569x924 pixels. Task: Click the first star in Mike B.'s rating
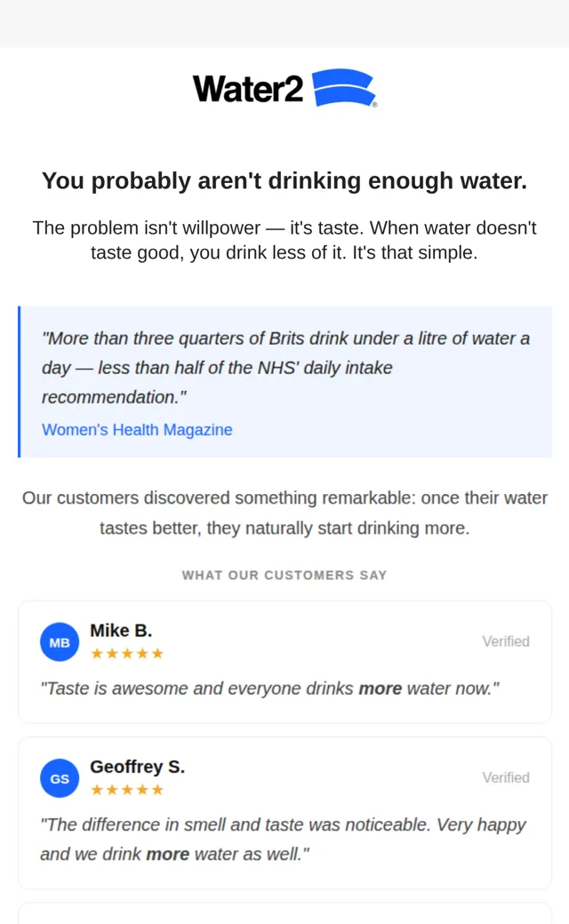(97, 654)
